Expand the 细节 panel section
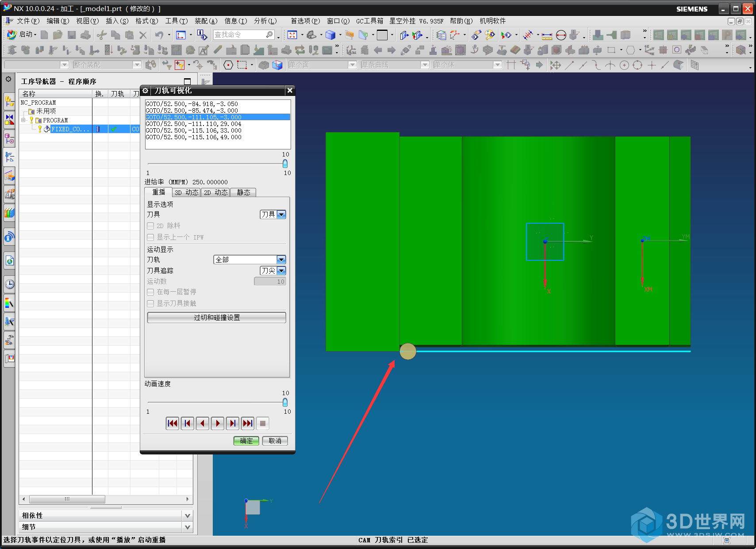 188,527
